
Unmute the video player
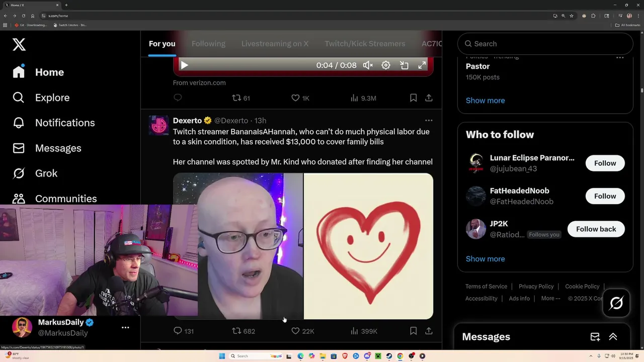[x=368, y=65]
